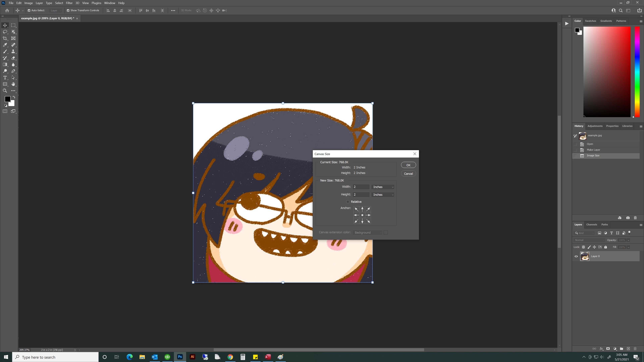Select the Hand tool
644x362 pixels.
(x=13, y=84)
